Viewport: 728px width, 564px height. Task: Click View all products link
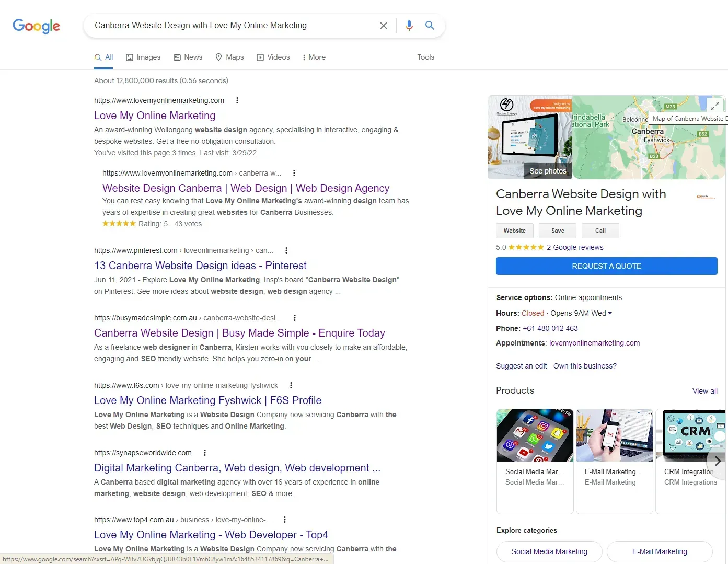(x=705, y=391)
